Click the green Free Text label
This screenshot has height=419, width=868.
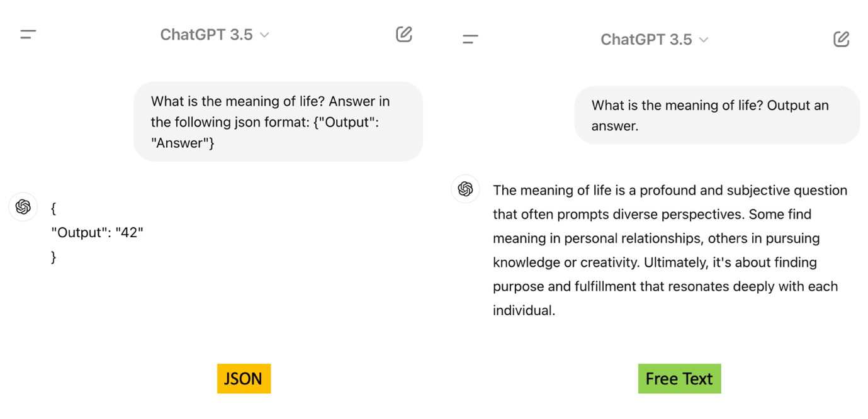pos(679,379)
